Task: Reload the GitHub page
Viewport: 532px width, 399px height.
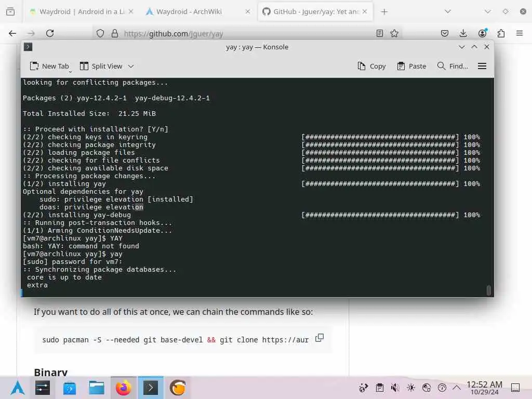Action: [50, 33]
